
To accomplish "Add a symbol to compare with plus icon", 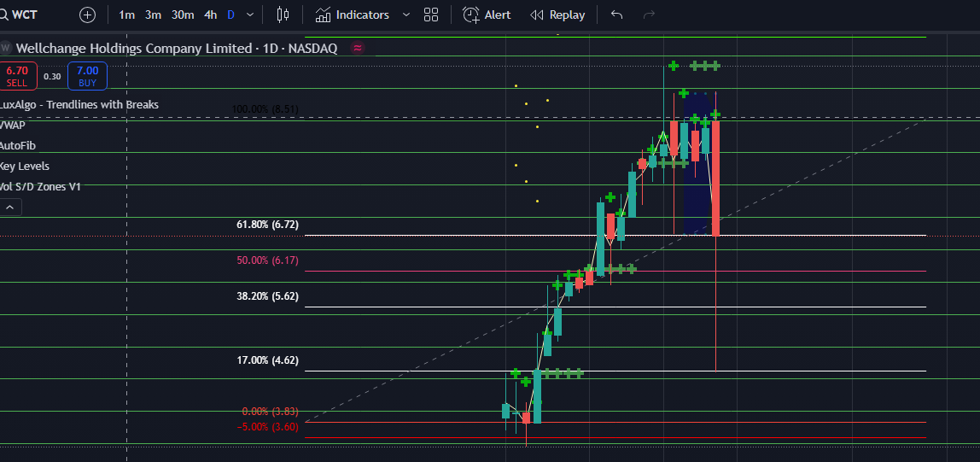I will [87, 15].
